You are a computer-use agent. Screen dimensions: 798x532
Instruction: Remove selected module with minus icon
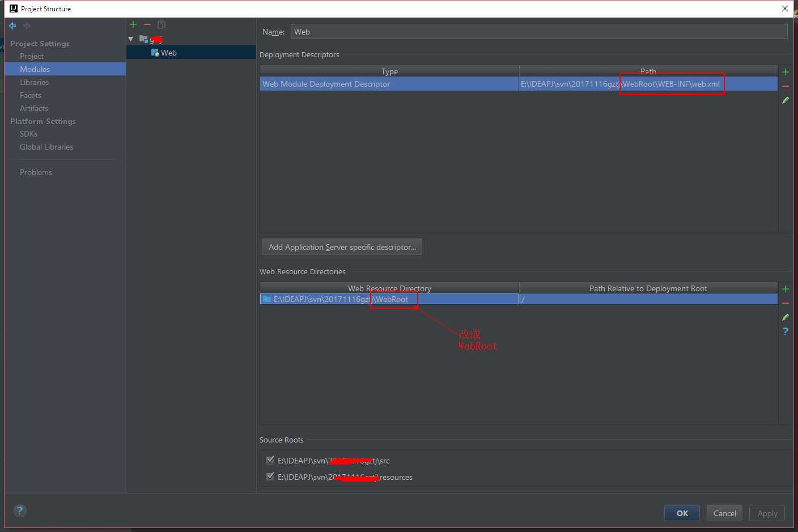(147, 24)
